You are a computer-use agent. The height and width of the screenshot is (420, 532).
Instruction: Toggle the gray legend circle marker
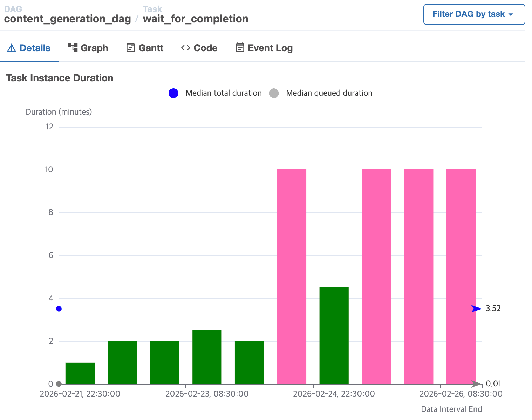(x=274, y=93)
